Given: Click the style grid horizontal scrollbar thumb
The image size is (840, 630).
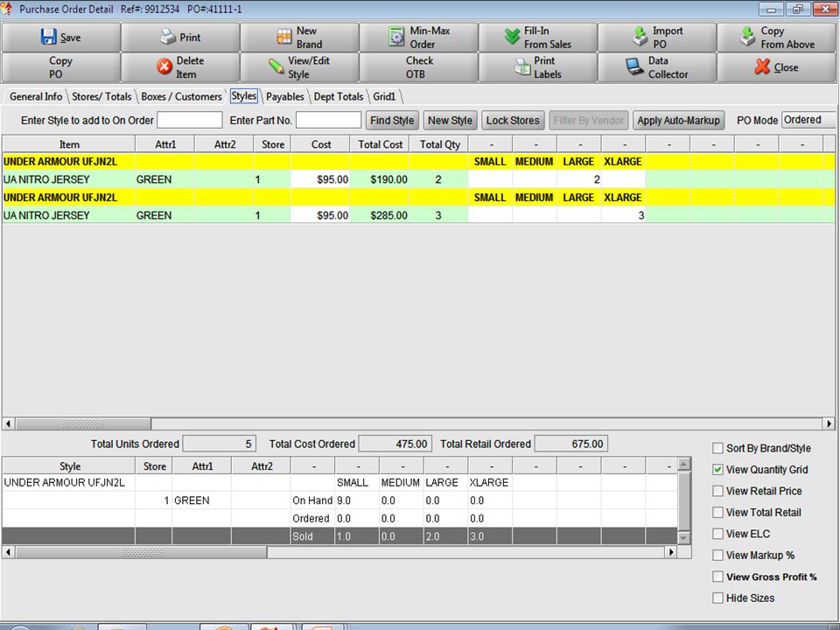Looking at the screenshot, I should coord(141,552).
